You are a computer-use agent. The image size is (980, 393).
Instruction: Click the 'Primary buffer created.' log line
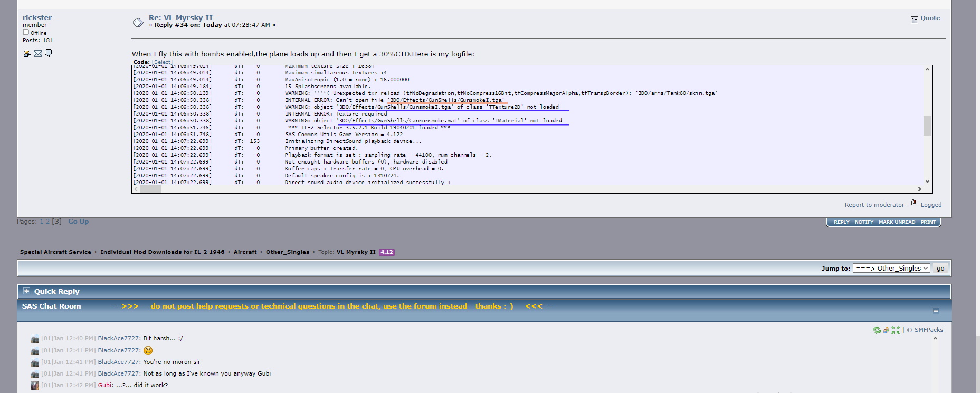pyautogui.click(x=321, y=148)
